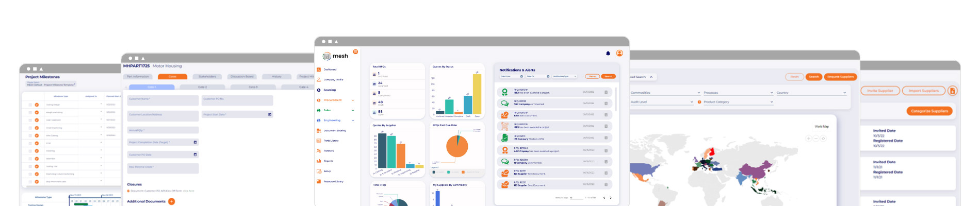Viewport: 980px width, 206px height.
Task: Select the Gate-2 sub-tab
Action: click(x=203, y=87)
